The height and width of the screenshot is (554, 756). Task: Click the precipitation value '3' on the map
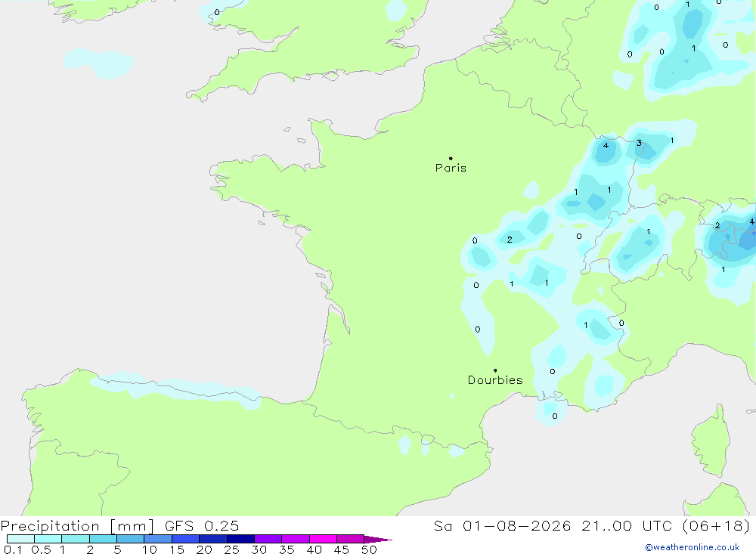pos(639,143)
